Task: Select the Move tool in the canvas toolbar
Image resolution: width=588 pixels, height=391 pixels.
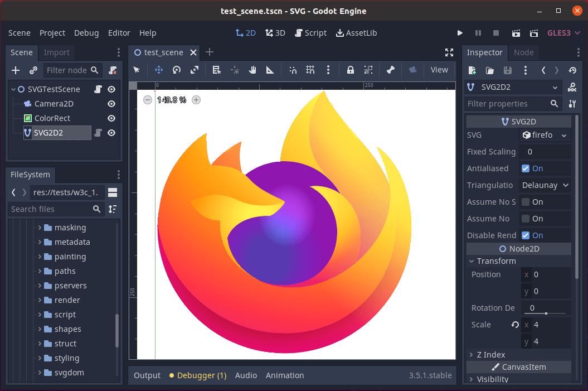Action: tap(158, 70)
